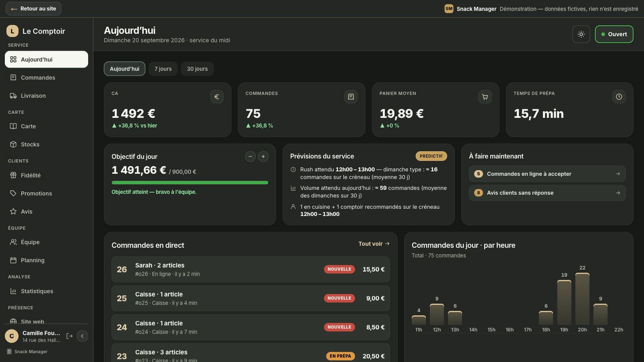Click the Livraison truck icon
Image resolution: width=644 pixels, height=362 pixels.
pyautogui.click(x=13, y=96)
